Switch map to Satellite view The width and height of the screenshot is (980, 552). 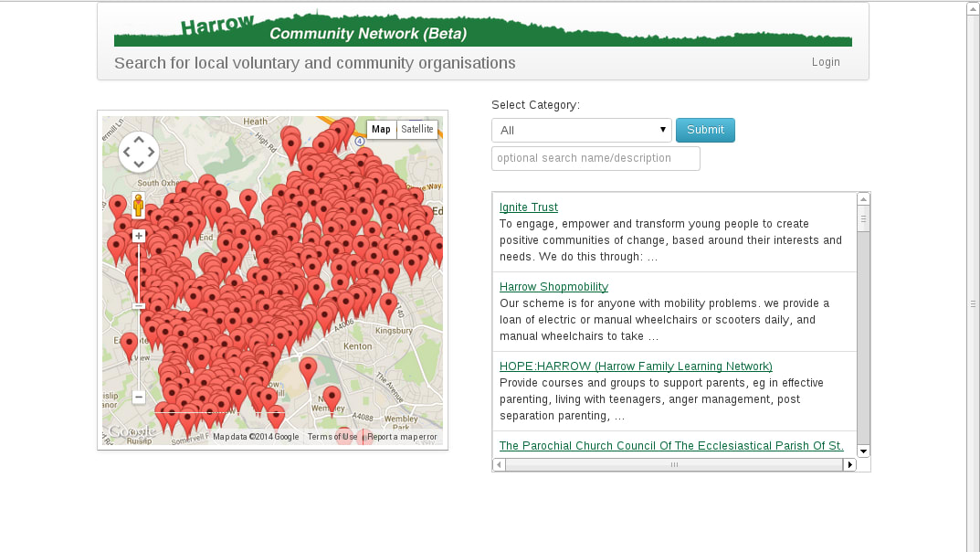pos(416,129)
